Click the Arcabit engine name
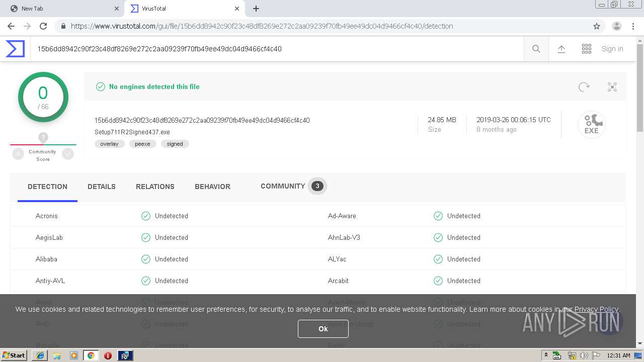This screenshot has height=362, width=644. pyautogui.click(x=338, y=281)
